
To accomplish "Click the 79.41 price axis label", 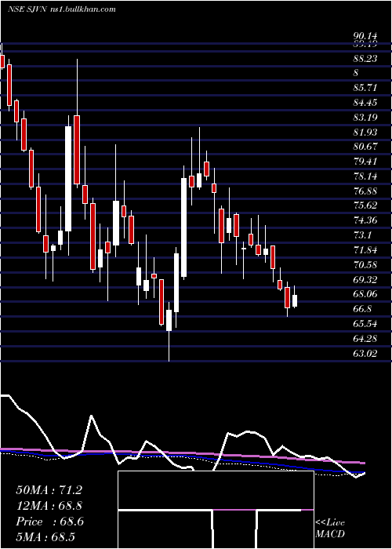I will (x=365, y=162).
